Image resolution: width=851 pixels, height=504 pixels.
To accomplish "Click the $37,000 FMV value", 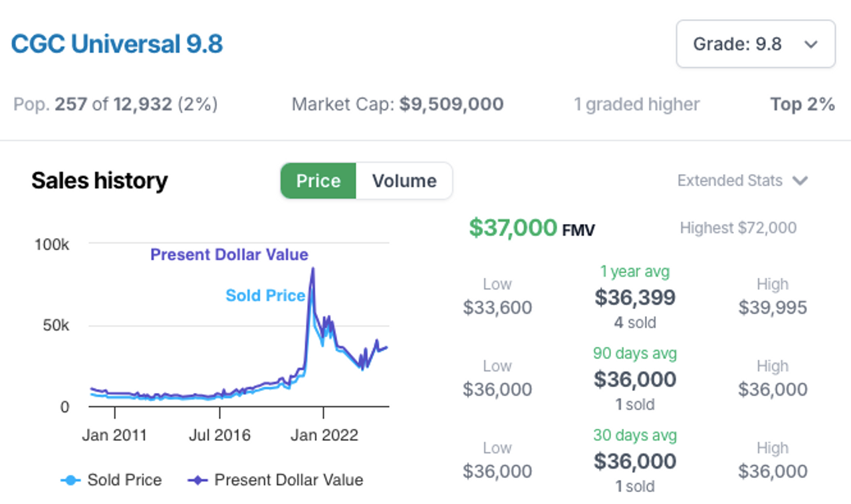I will [532, 228].
